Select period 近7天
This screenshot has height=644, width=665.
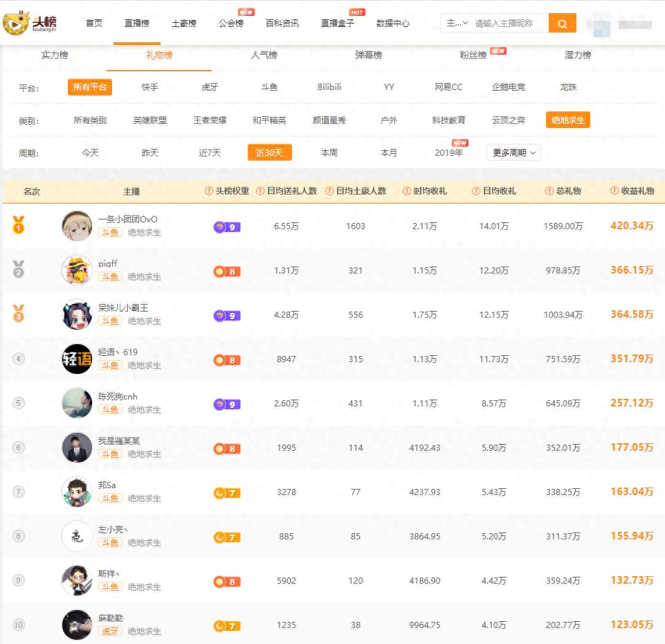click(x=210, y=153)
